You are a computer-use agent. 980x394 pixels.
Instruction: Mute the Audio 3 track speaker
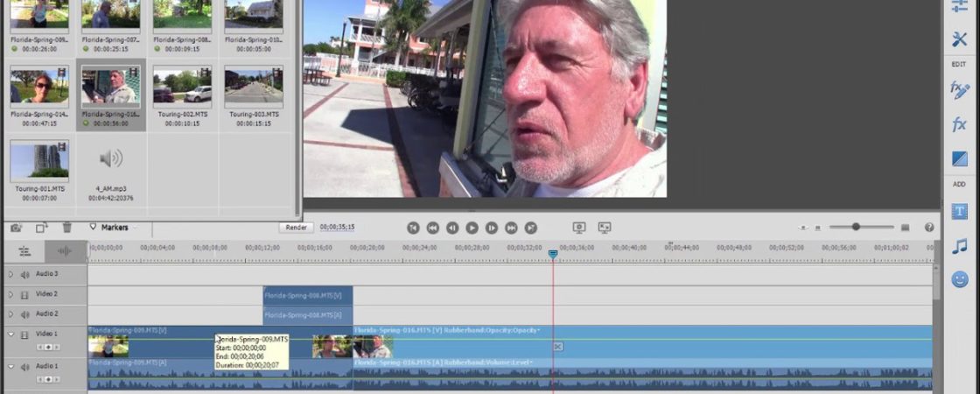(x=25, y=275)
